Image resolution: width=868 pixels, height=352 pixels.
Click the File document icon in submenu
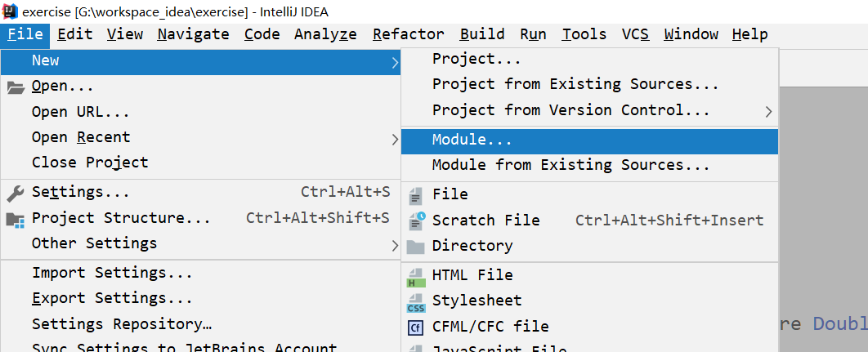(x=416, y=194)
